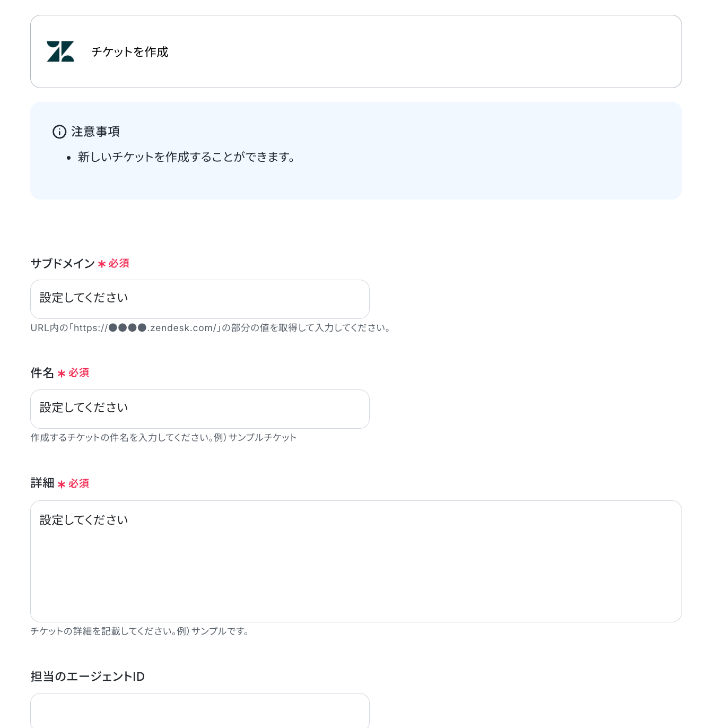Click the 詳細 field label

42,483
